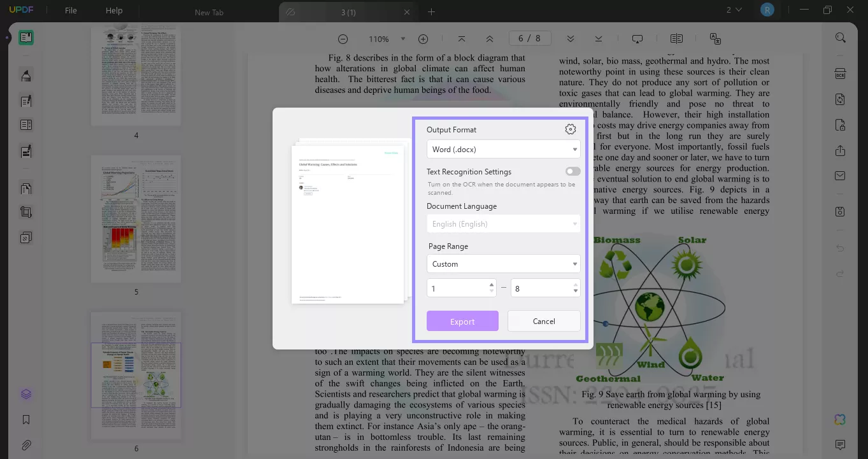Click the starting page number input field
The width and height of the screenshot is (868, 459).
tap(457, 288)
